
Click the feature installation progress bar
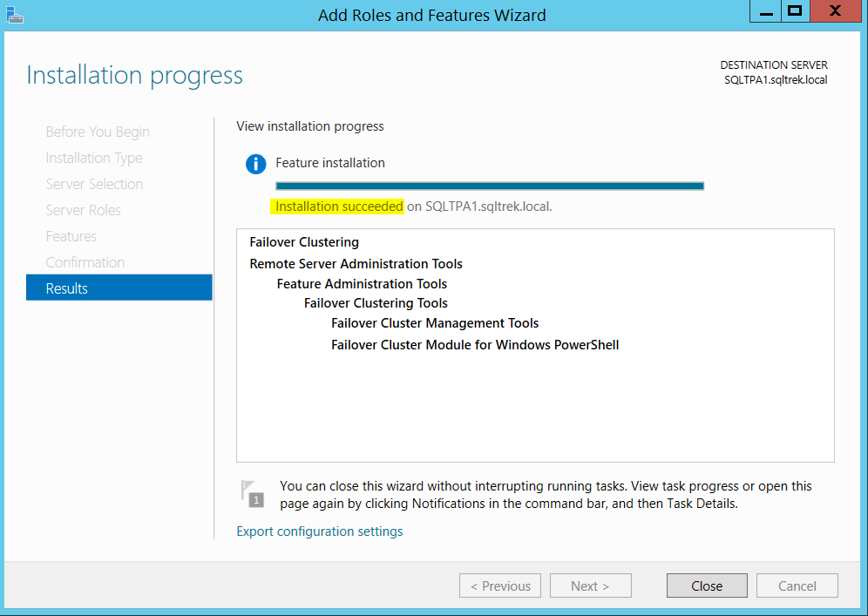pyautogui.click(x=490, y=186)
